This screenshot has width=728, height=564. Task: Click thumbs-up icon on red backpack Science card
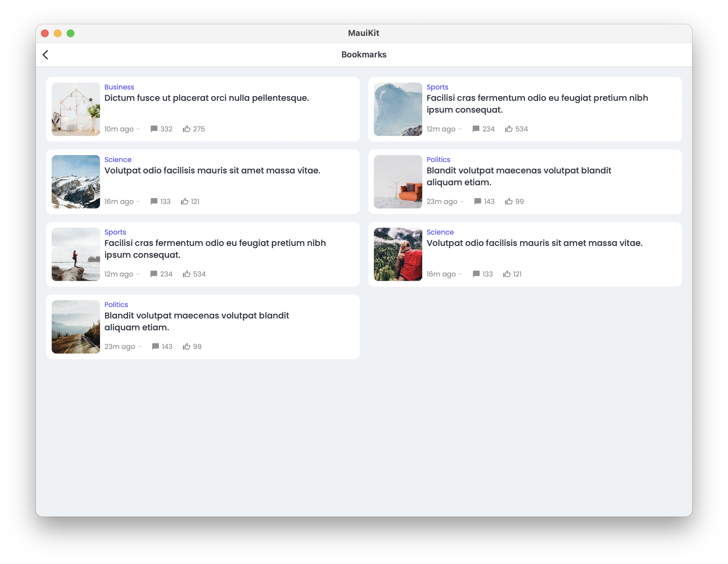pos(507,274)
